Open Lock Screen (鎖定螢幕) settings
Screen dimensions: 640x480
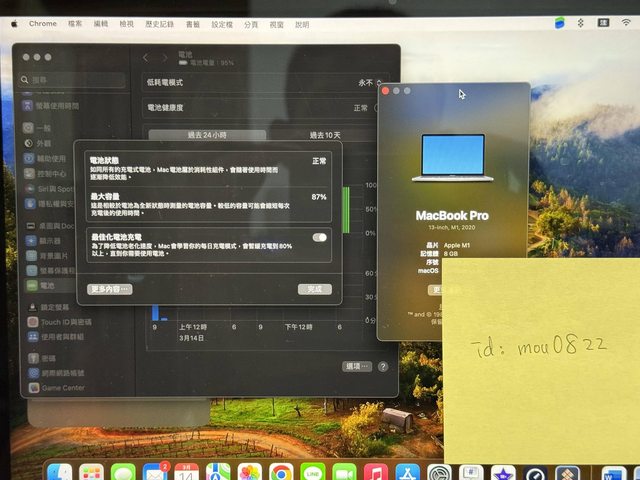[48, 307]
